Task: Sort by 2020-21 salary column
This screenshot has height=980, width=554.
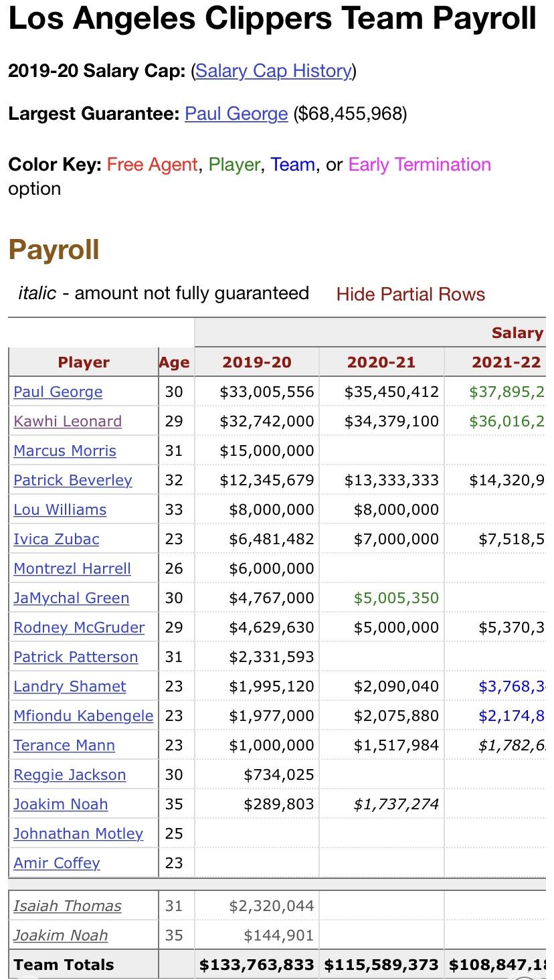Action: [381, 362]
